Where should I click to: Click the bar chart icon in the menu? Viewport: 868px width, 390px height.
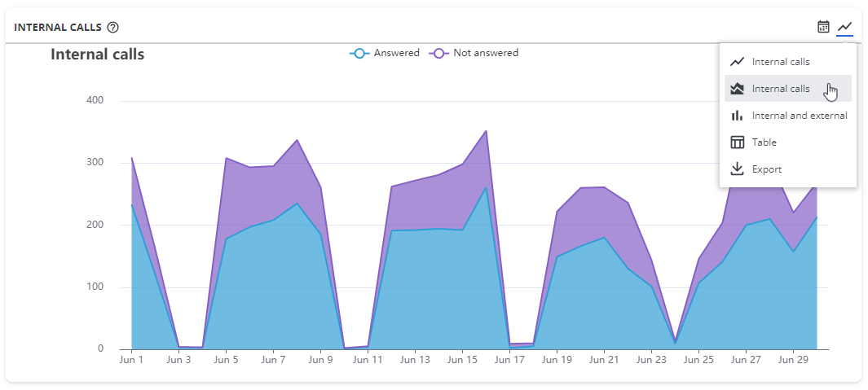tap(738, 116)
